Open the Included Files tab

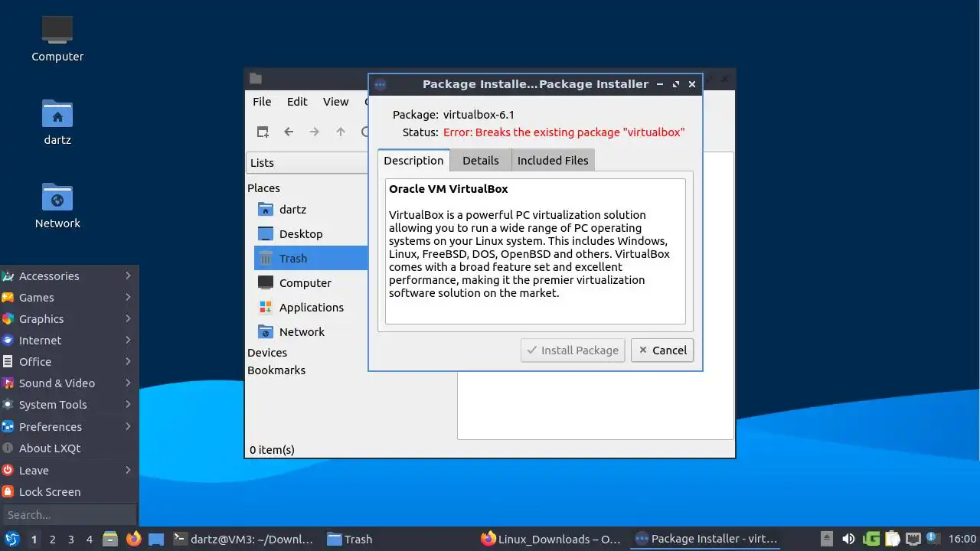(x=553, y=160)
